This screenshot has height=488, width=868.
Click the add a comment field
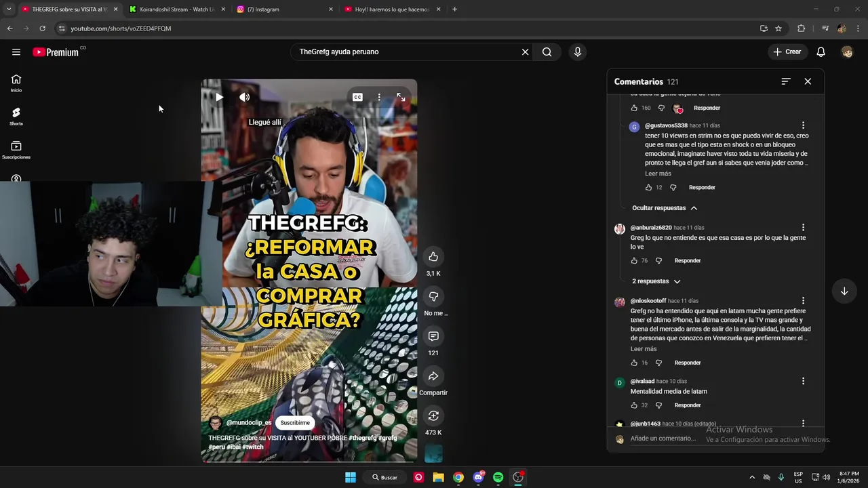point(722,439)
